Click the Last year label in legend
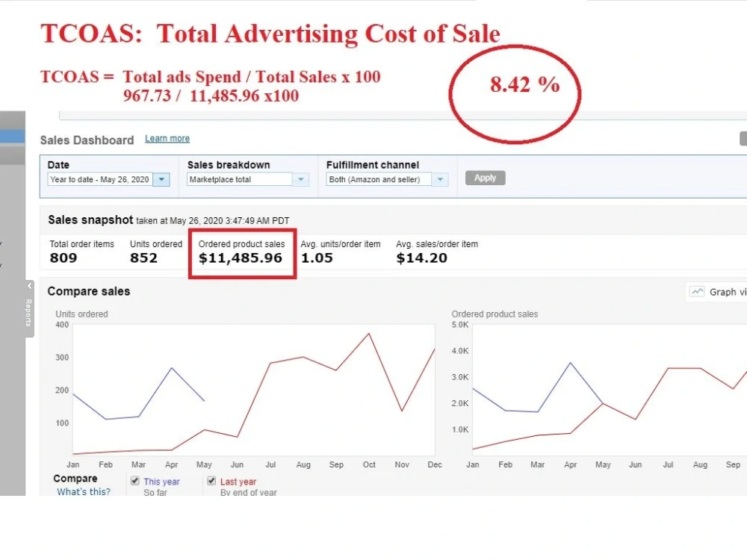 tap(238, 482)
